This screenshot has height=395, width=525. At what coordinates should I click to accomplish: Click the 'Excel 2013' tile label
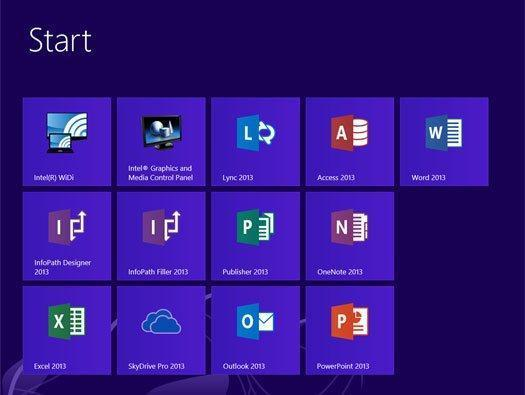click(50, 366)
